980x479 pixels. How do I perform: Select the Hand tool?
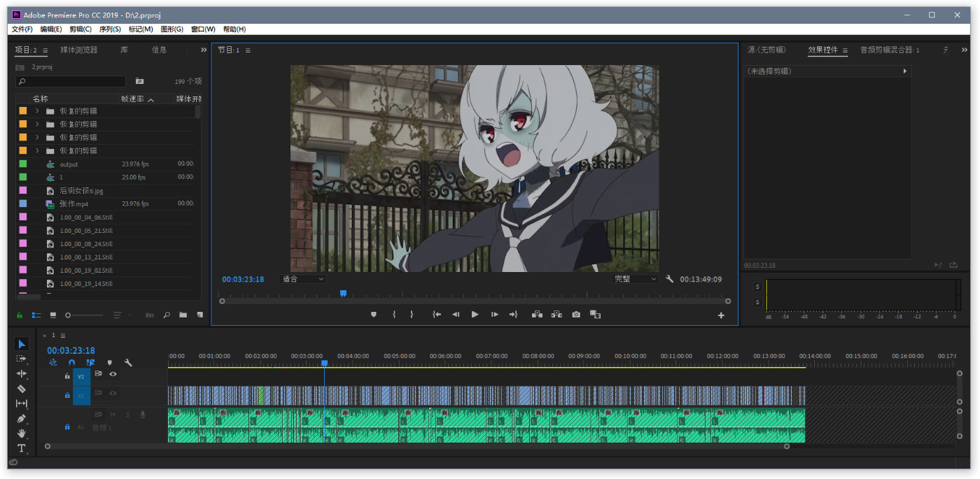[x=22, y=434]
